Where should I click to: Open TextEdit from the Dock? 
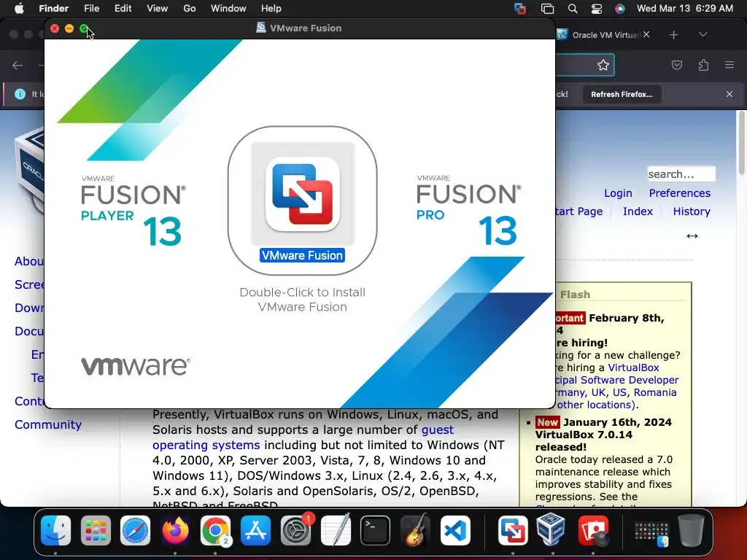[336, 530]
